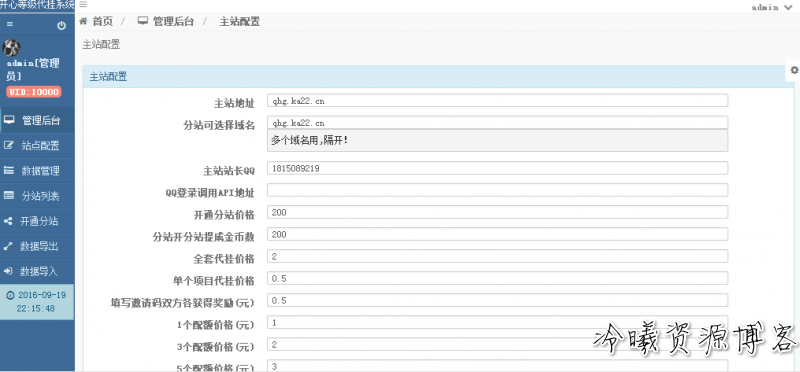Open 开通分站 in the sidebar menu
Viewport: 800px width, 372px height.
coord(37,221)
